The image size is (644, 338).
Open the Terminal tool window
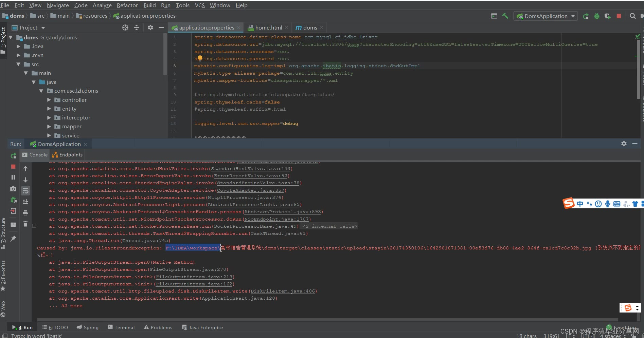click(121, 327)
